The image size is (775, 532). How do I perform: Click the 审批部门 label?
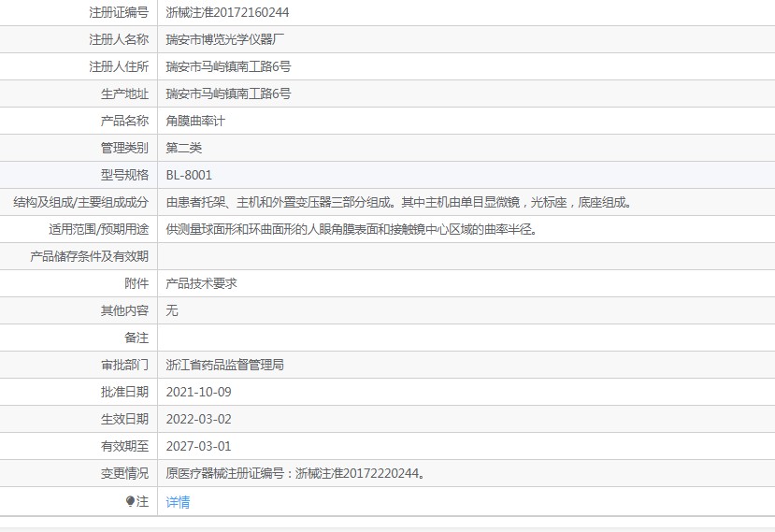tap(124, 365)
